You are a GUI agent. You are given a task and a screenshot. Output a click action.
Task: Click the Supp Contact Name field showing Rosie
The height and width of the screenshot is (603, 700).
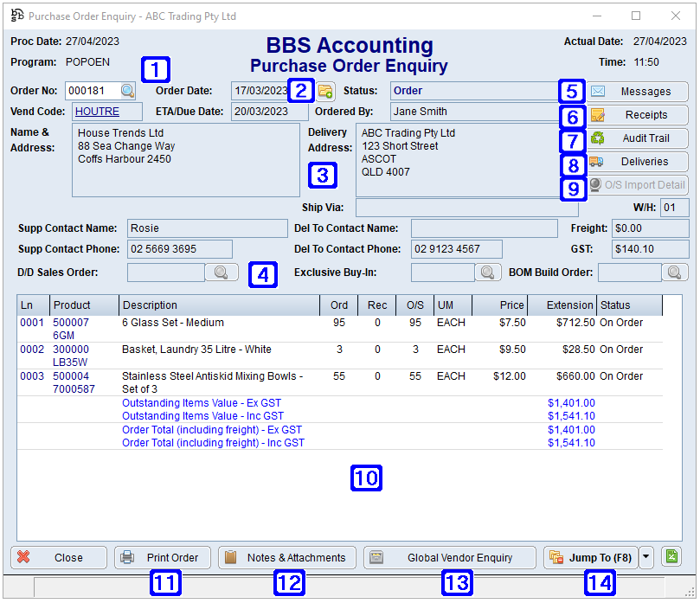208,228
